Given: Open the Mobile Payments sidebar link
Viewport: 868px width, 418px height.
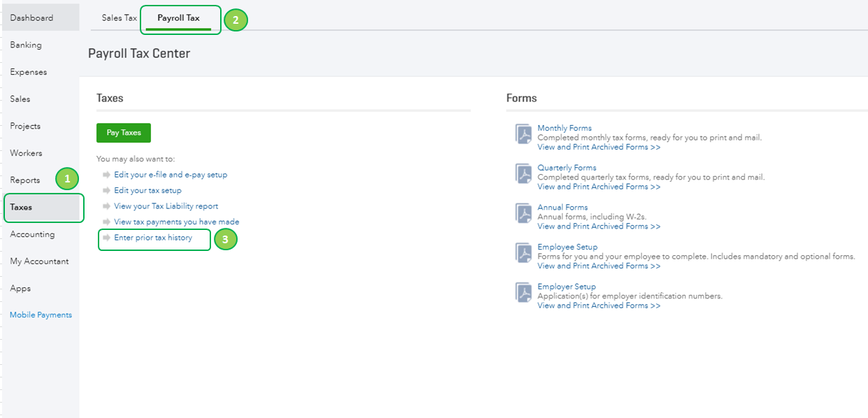Looking at the screenshot, I should point(41,315).
